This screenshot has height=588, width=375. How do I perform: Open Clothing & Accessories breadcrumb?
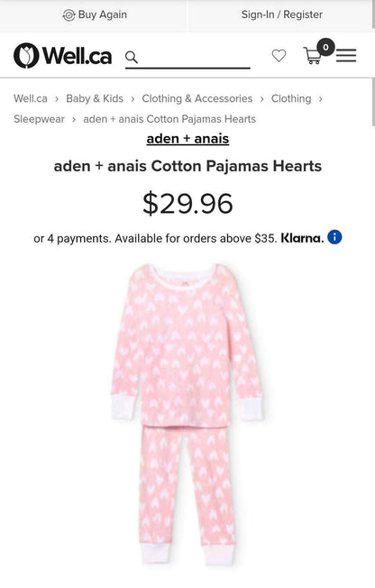click(x=197, y=98)
